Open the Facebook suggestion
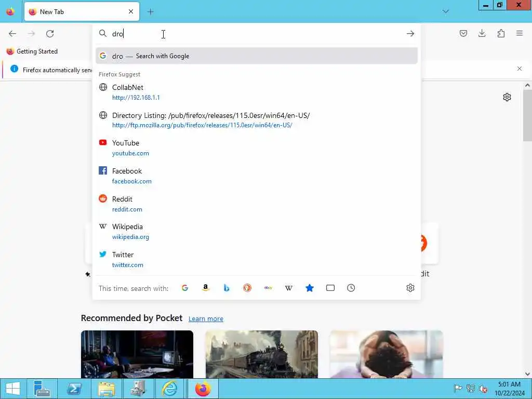Viewport: 532px width, 399px height. 257,176
